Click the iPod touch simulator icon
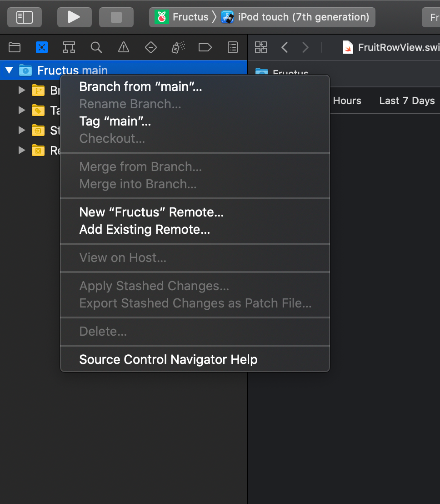 [227, 17]
